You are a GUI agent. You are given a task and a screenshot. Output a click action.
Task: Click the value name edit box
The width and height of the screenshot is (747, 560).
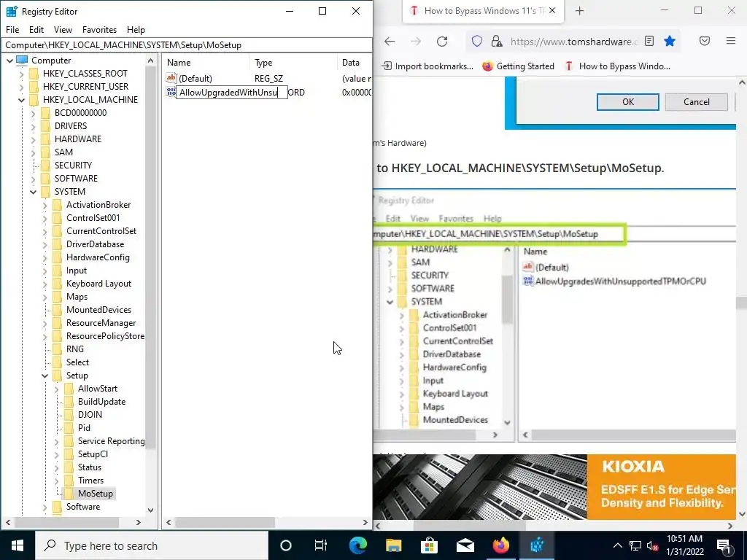(231, 93)
